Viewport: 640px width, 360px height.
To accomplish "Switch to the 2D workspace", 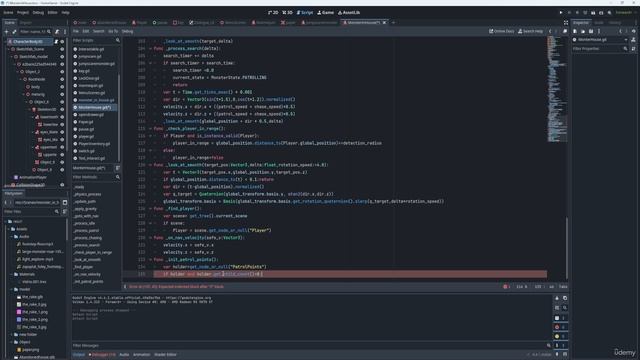I will coord(273,13).
